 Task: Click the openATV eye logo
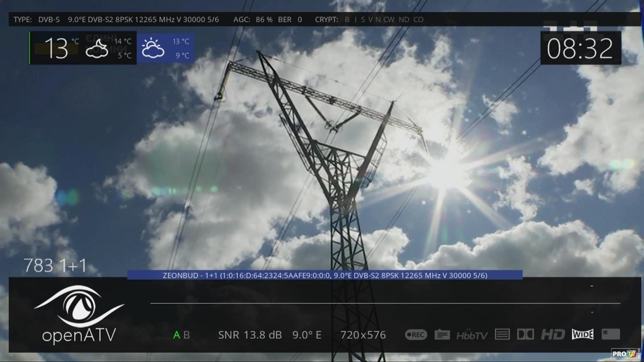(x=79, y=307)
